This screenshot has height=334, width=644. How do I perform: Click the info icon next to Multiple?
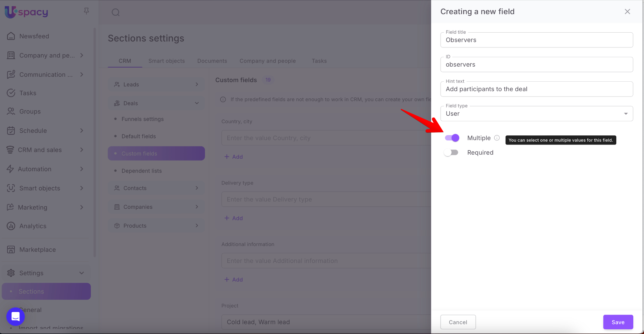[497, 138]
